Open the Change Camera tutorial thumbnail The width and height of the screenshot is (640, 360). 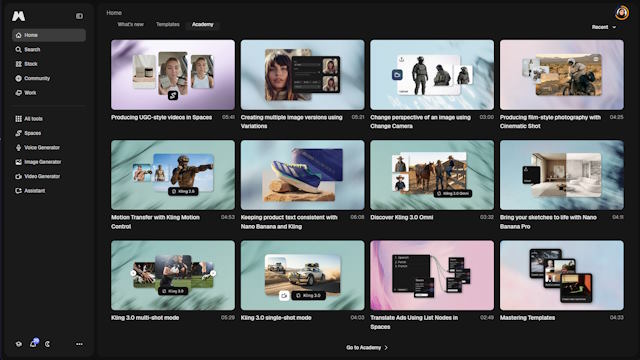pos(432,75)
